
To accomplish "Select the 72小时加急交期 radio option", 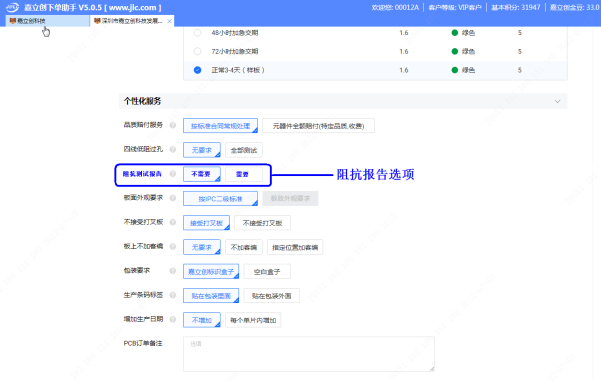I will [197, 51].
